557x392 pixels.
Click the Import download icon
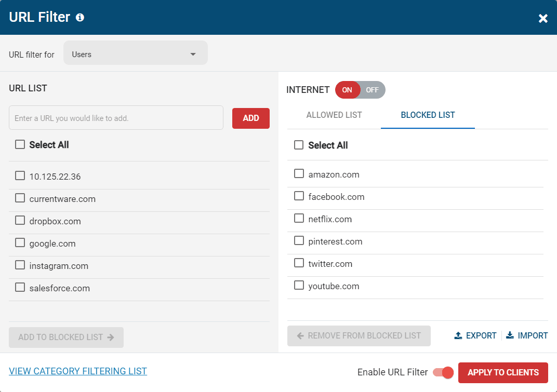[510, 335]
